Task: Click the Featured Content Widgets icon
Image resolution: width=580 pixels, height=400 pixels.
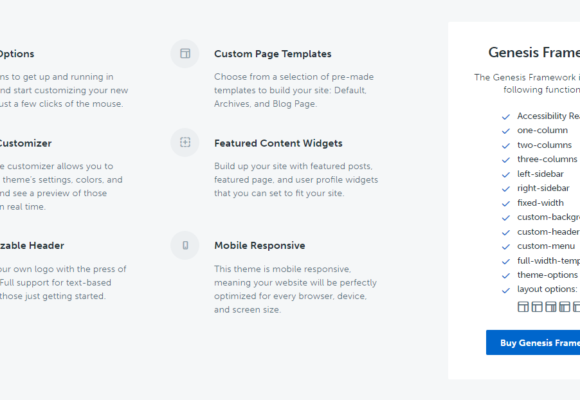Action: [x=185, y=142]
